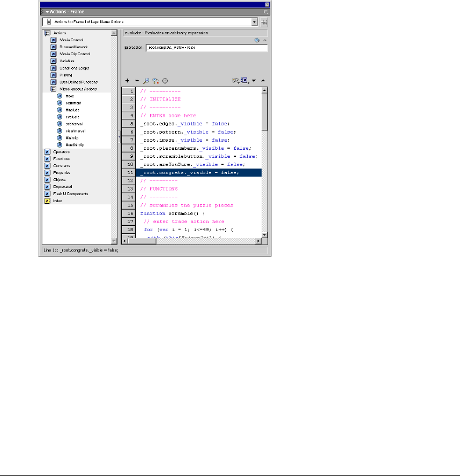Click the Reference book icon

[257, 40]
